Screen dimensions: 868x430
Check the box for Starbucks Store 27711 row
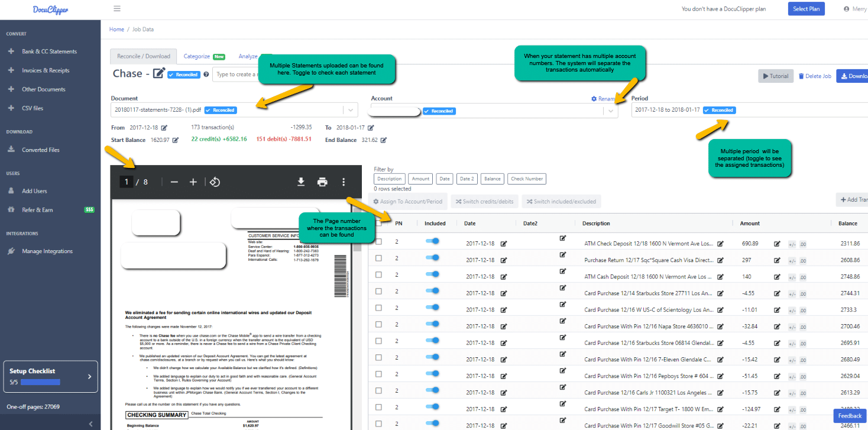click(379, 292)
